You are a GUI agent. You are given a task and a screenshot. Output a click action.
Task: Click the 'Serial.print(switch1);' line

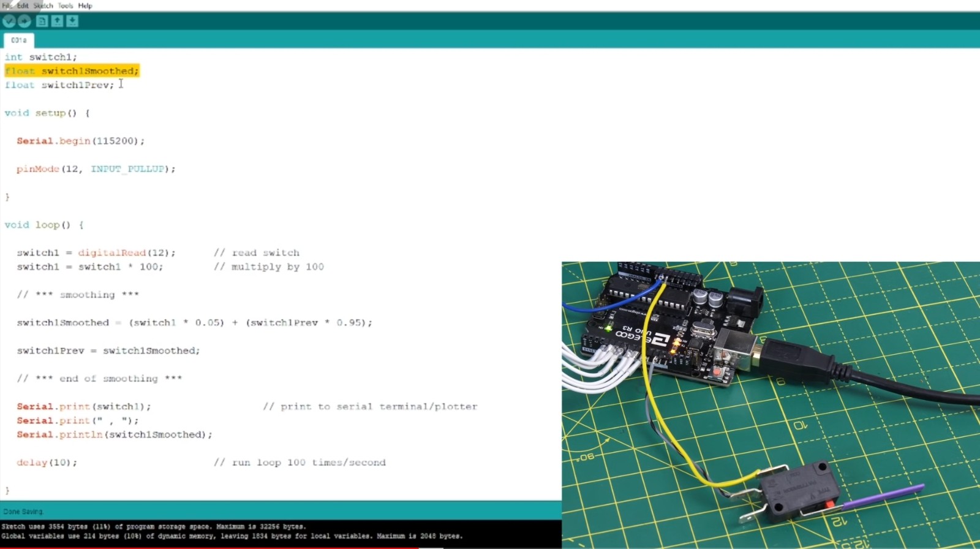click(84, 407)
